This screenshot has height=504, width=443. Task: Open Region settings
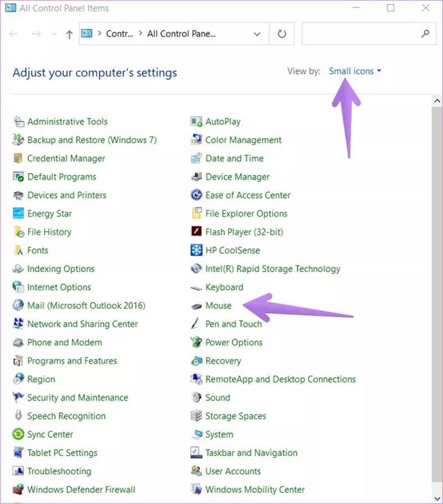(41, 380)
